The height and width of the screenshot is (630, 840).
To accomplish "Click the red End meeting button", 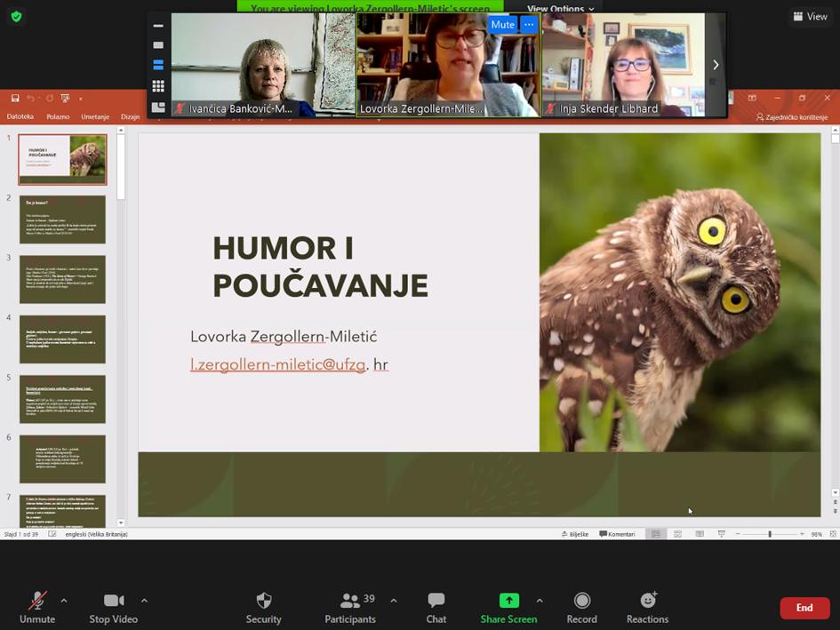I will [x=804, y=608].
